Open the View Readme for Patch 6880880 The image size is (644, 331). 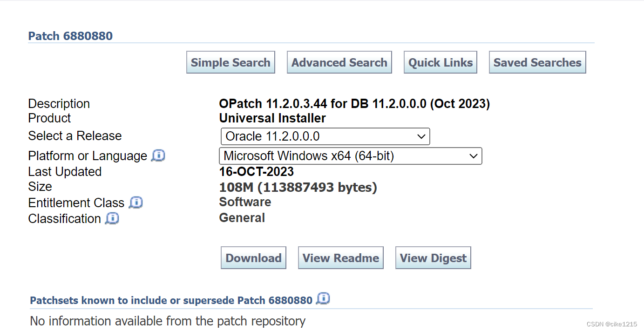click(x=340, y=257)
